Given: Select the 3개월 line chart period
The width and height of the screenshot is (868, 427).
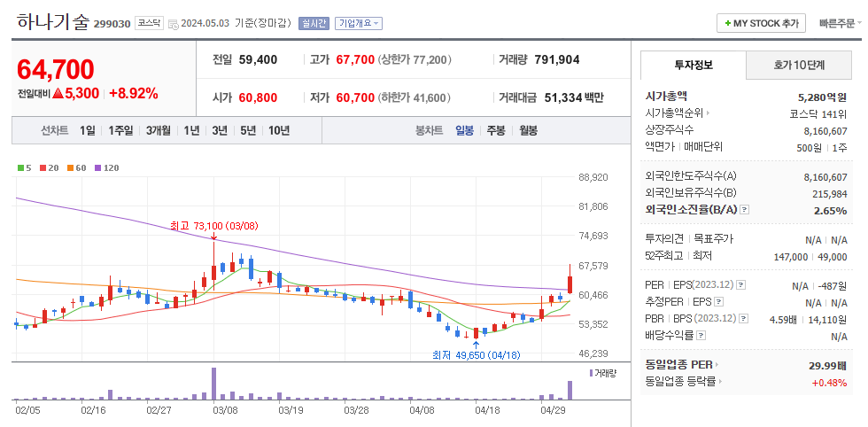Looking at the screenshot, I should pyautogui.click(x=159, y=131).
